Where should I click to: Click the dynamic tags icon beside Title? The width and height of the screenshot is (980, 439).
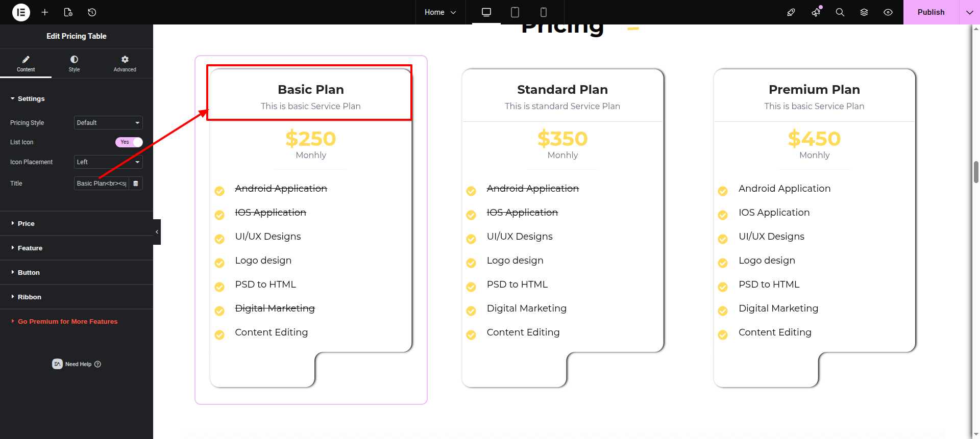coord(136,184)
